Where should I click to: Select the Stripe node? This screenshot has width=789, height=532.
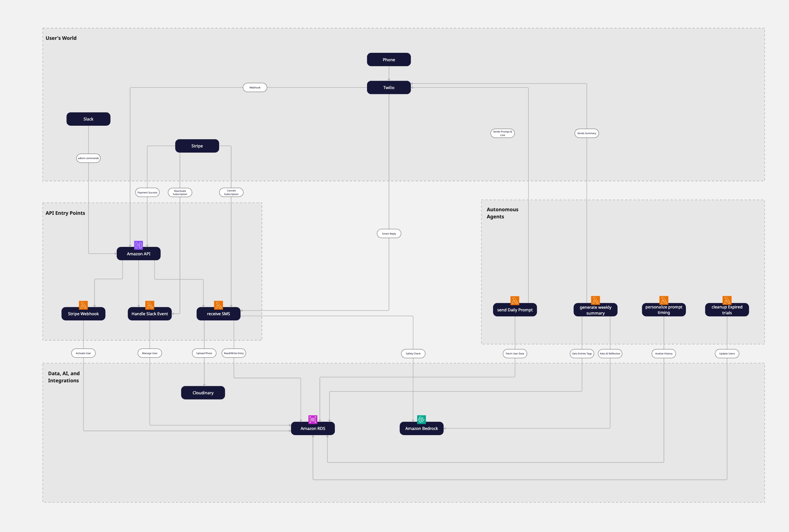(x=197, y=146)
